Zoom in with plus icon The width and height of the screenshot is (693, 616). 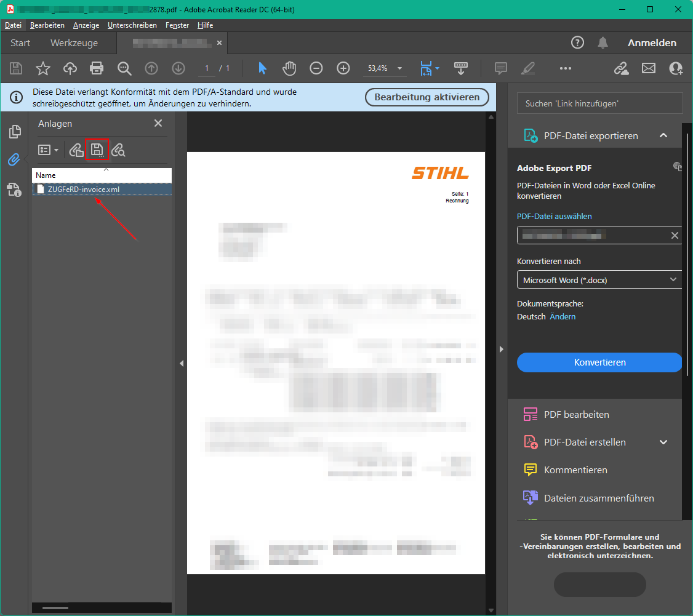coord(343,68)
